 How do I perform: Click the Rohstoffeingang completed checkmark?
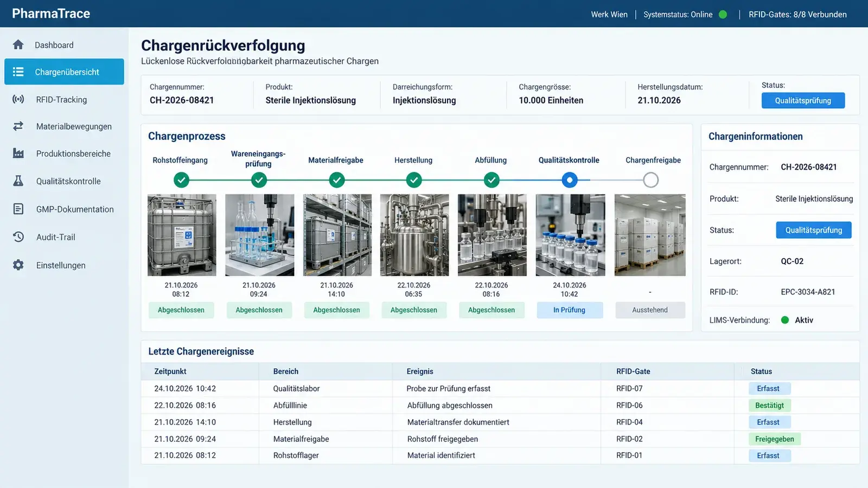(x=181, y=179)
